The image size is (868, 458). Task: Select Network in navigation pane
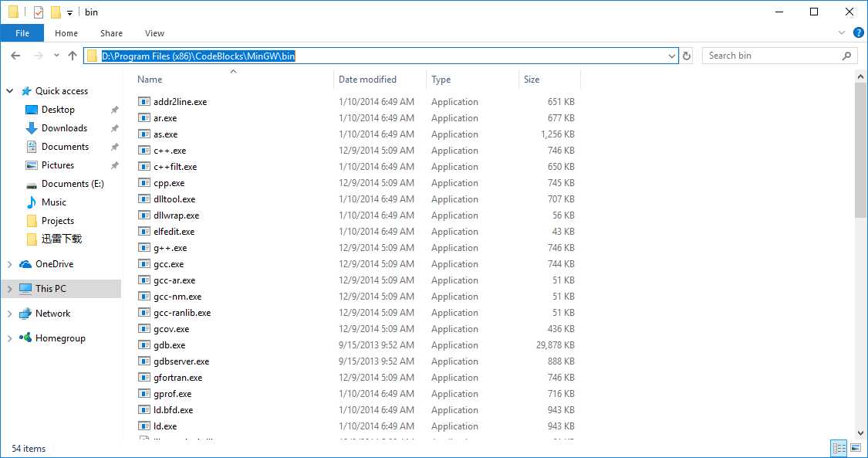coord(52,314)
